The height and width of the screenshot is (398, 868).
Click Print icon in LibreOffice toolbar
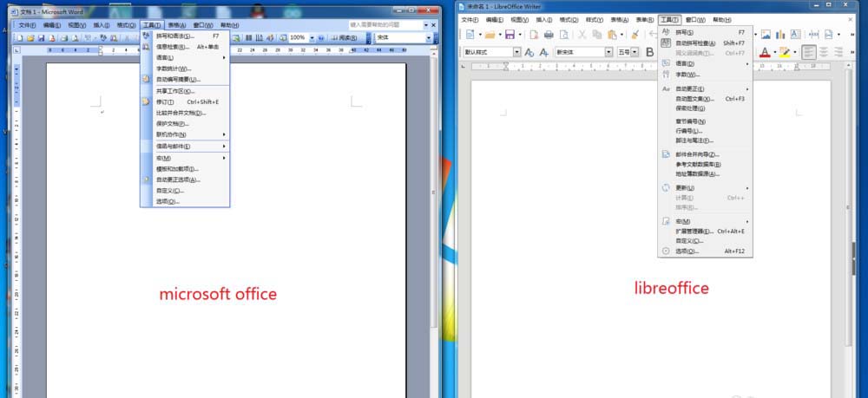pyautogui.click(x=549, y=35)
